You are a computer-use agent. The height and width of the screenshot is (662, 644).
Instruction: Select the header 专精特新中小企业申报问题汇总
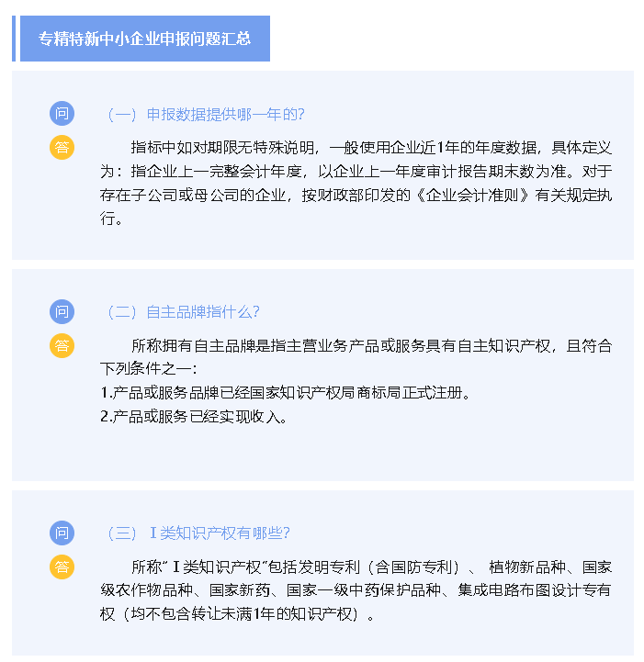pos(145,39)
